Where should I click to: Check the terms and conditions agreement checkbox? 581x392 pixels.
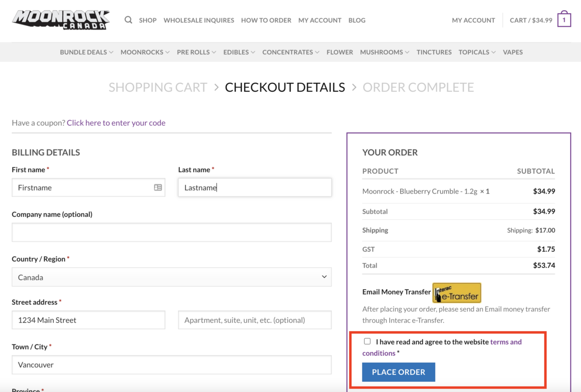[367, 341]
